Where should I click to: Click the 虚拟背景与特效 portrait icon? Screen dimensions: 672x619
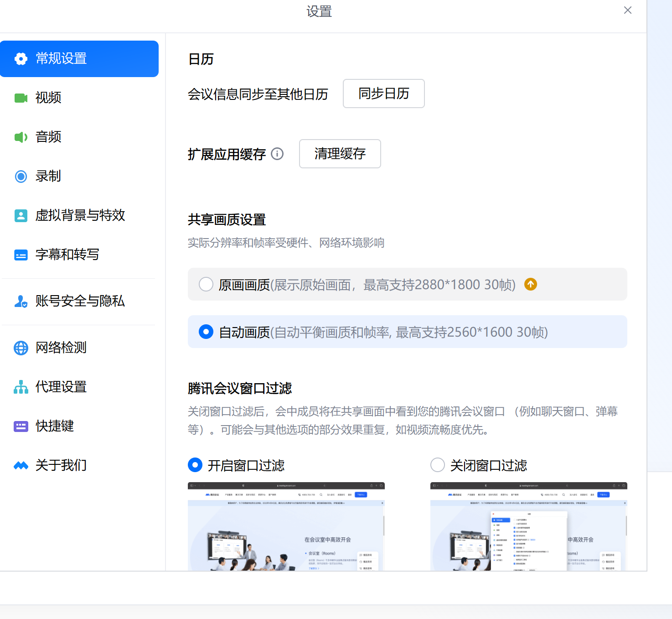tap(21, 216)
